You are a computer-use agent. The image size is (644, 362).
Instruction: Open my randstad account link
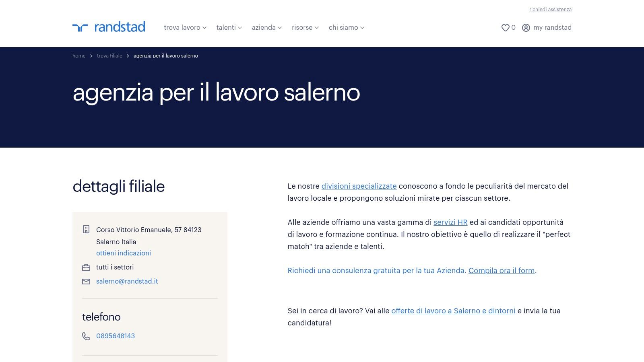(552, 27)
